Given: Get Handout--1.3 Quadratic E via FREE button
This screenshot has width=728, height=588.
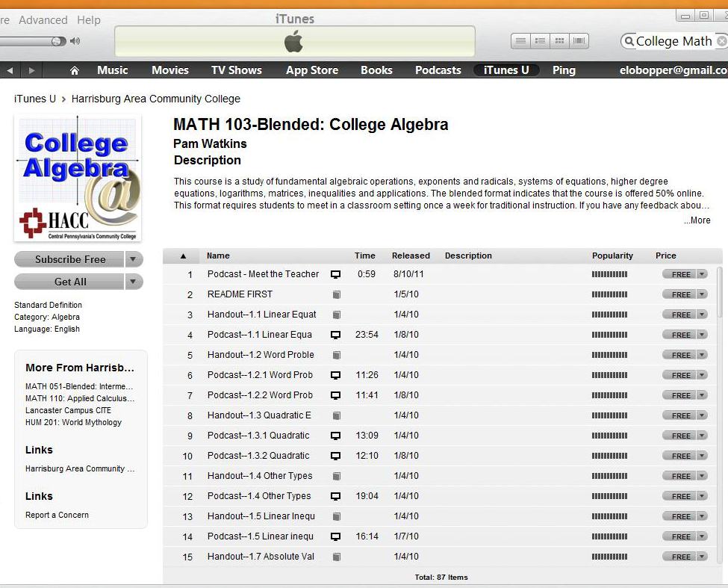Looking at the screenshot, I should pyautogui.click(x=680, y=415).
